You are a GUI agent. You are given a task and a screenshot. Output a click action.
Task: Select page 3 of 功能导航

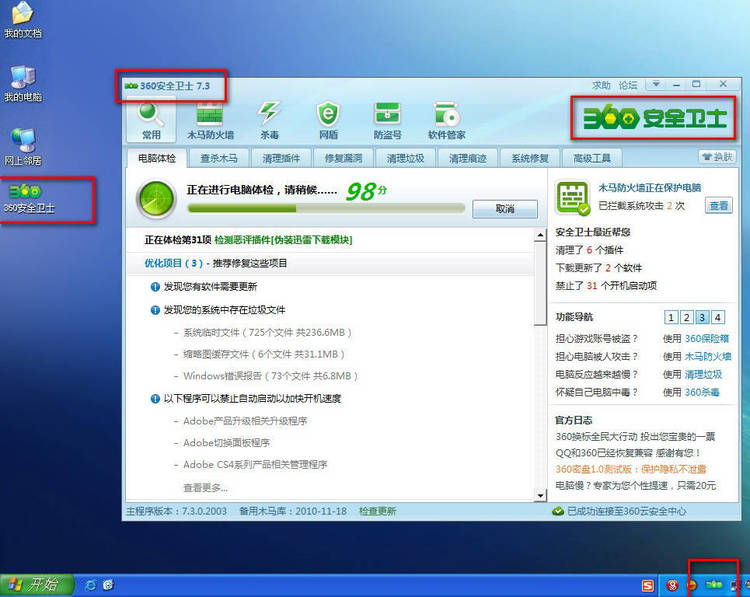702,317
